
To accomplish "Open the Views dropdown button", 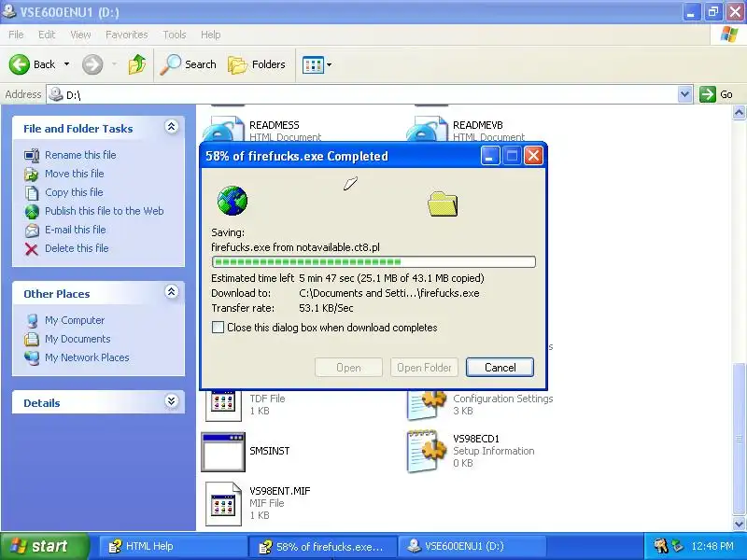I will coord(317,64).
